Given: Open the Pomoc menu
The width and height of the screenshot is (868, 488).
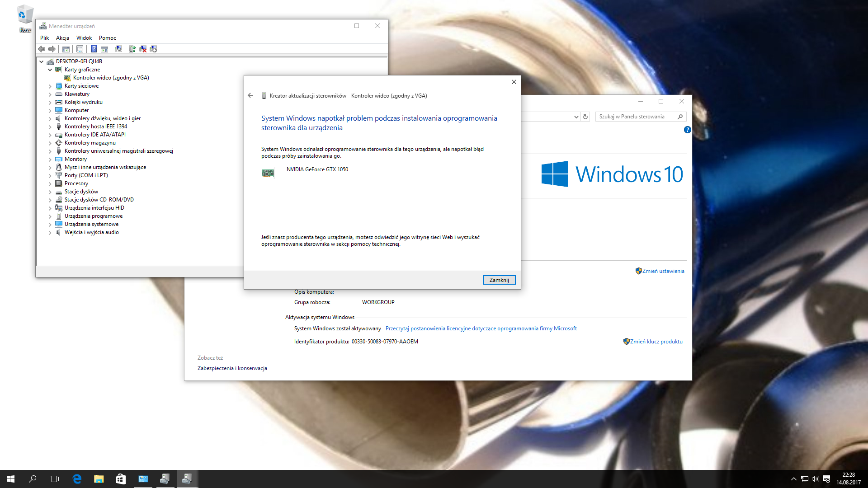Looking at the screenshot, I should [108, 38].
